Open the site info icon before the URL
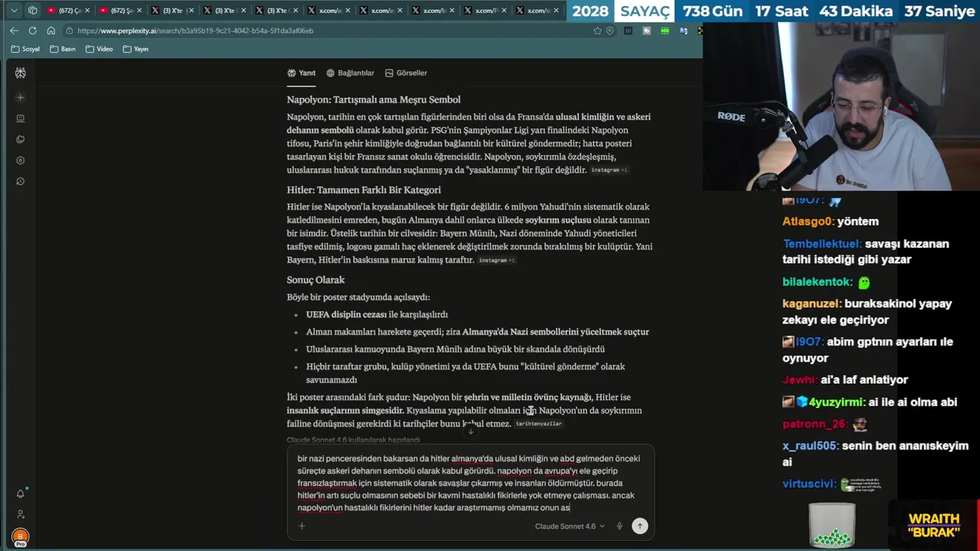Viewport: 980px width, 551px height. click(x=70, y=31)
